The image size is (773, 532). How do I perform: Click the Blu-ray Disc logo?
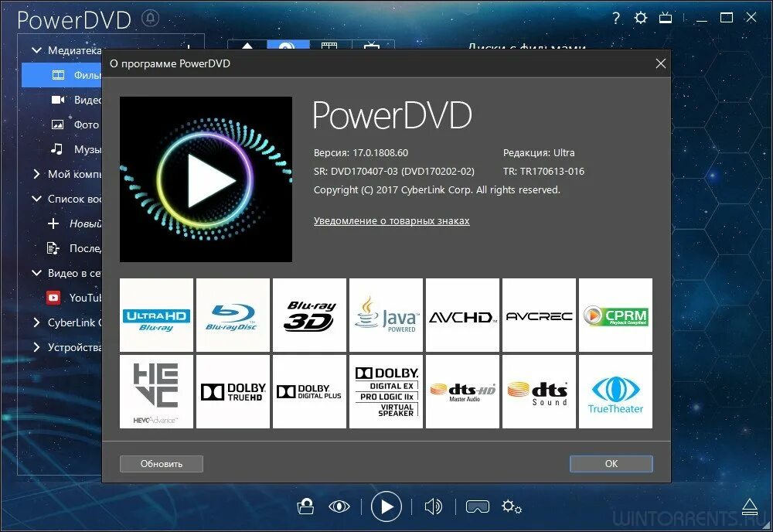click(x=233, y=315)
